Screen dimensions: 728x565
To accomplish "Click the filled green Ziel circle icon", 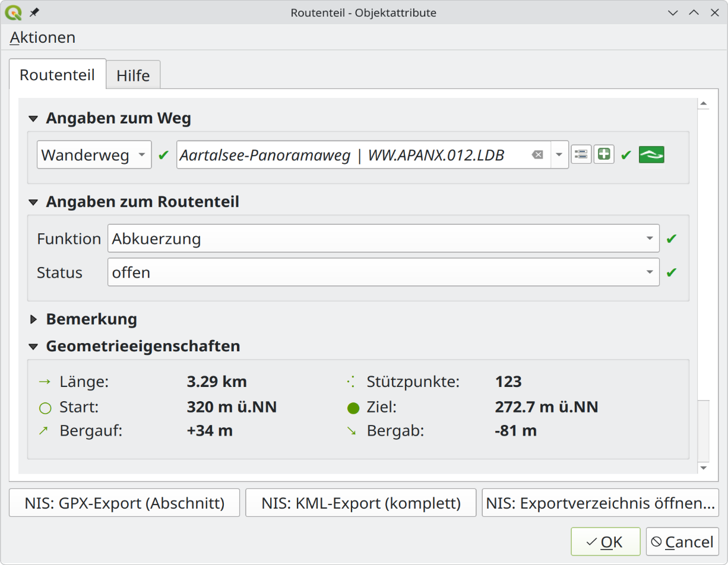I will click(353, 408).
